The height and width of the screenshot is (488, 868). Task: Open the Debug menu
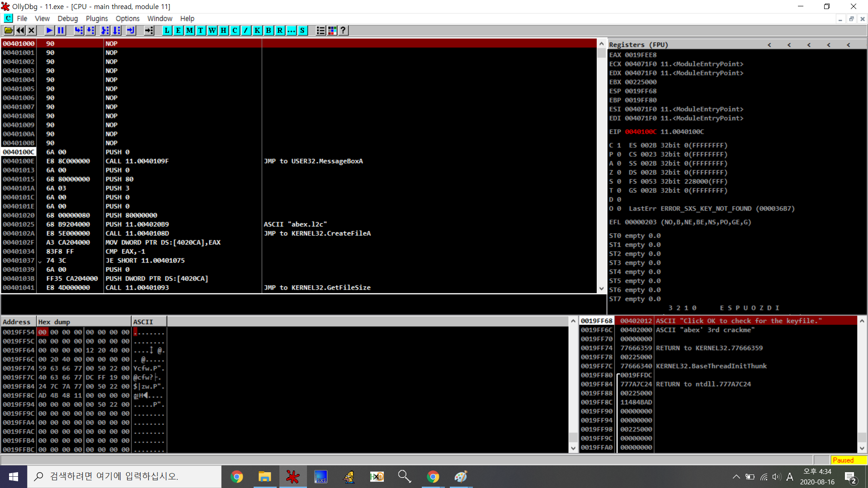pyautogui.click(x=67, y=19)
